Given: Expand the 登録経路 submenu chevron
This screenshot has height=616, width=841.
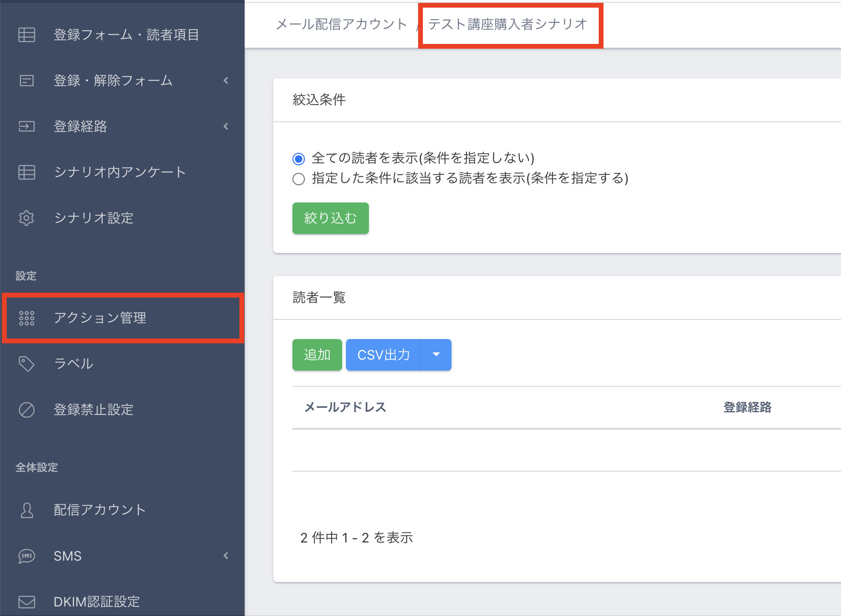Looking at the screenshot, I should click(x=226, y=127).
